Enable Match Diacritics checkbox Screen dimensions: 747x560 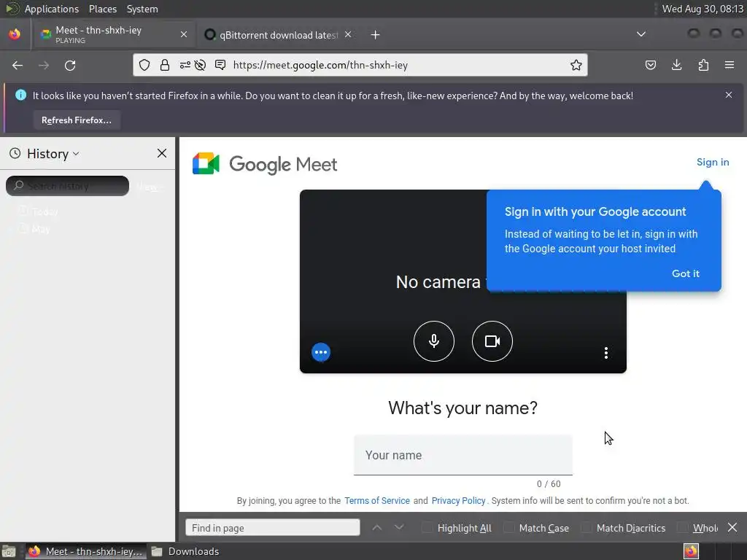(x=587, y=528)
